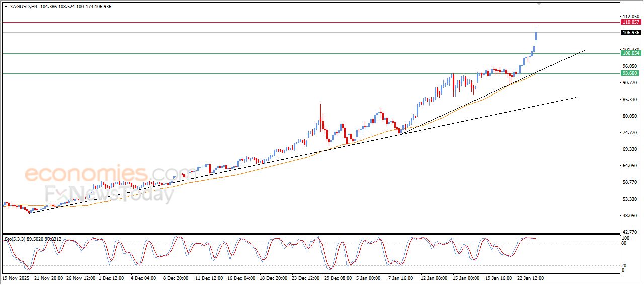Select the green 100.054 price label

[631, 53]
